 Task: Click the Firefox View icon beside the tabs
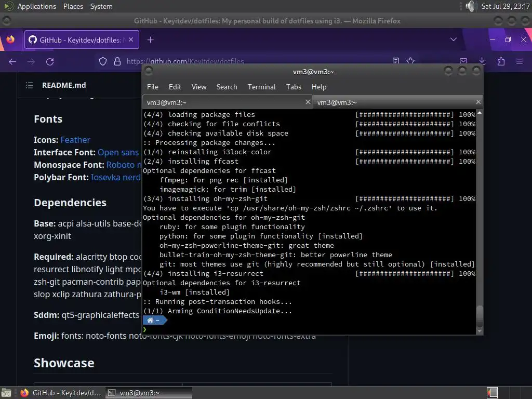[x=10, y=39]
